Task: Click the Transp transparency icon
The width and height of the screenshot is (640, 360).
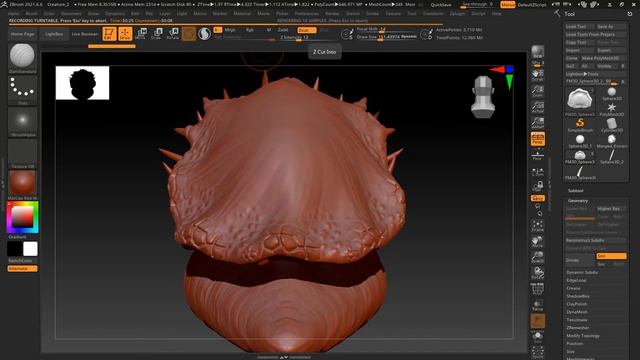Action: (x=538, y=305)
